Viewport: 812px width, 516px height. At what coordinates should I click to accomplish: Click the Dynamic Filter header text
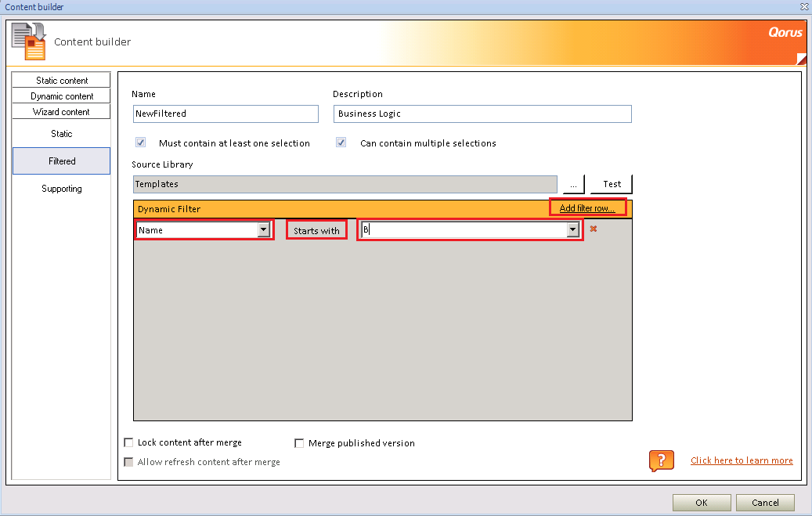pyautogui.click(x=169, y=209)
